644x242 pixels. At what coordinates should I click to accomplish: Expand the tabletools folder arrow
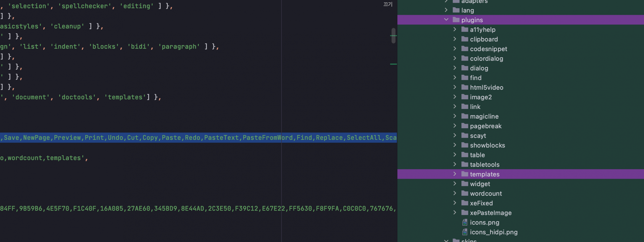(455, 164)
